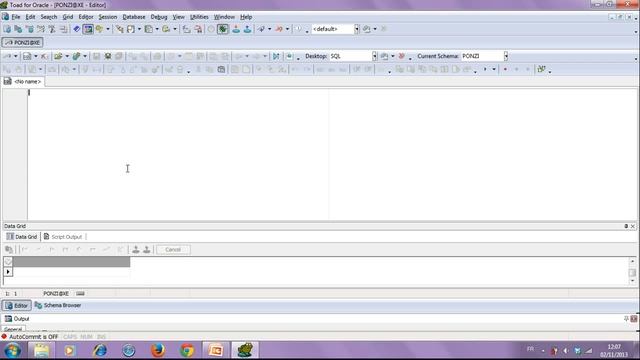
Task: Click the keyboard icon in editor status bar
Action: click(80, 293)
